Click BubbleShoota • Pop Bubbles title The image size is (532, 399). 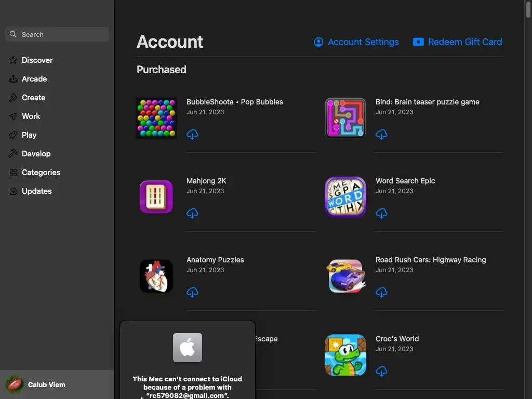pyautogui.click(x=234, y=102)
